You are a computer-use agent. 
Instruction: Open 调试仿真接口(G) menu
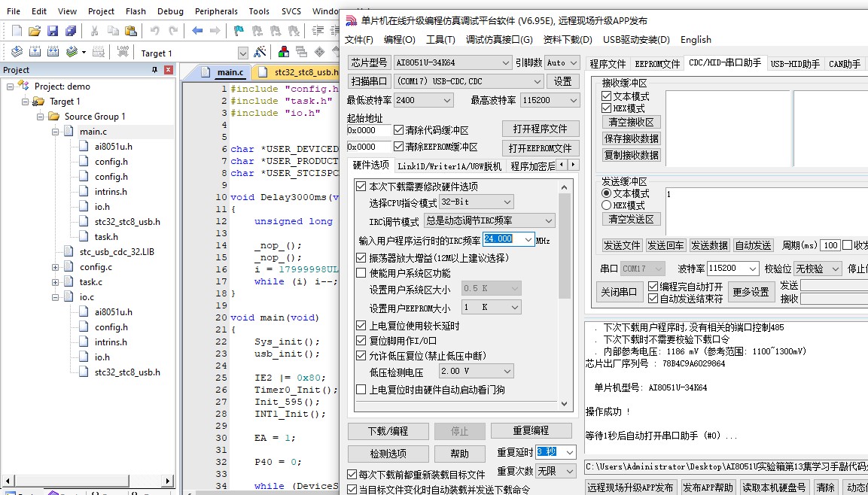click(x=499, y=39)
